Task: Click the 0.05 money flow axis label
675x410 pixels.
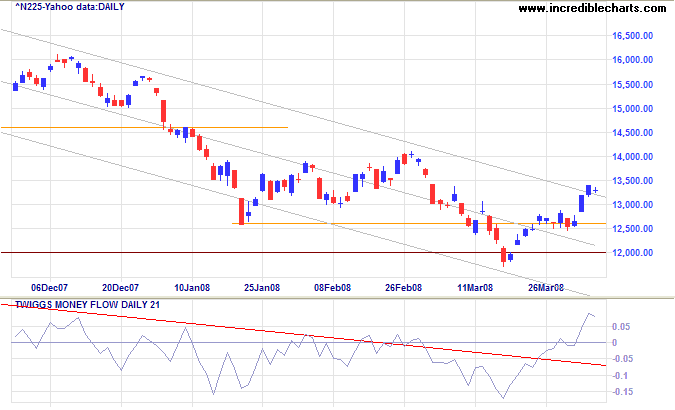Action: click(621, 327)
